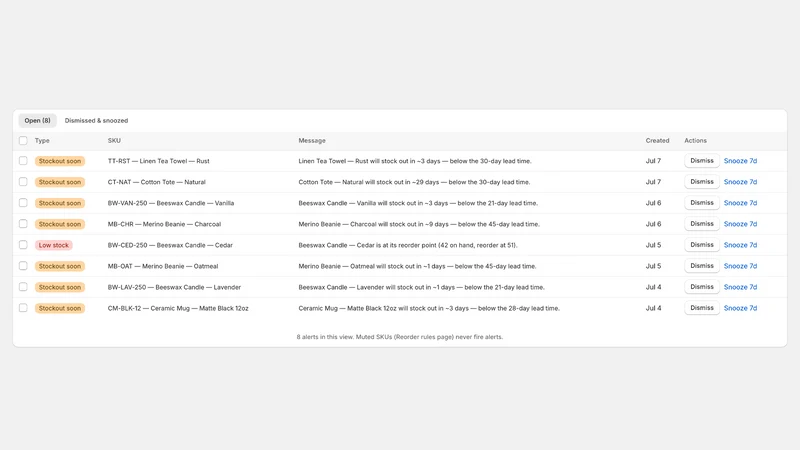Image resolution: width=800 pixels, height=450 pixels.
Task: Dismiss the Cotton Tote Natural alert
Action: [702, 182]
